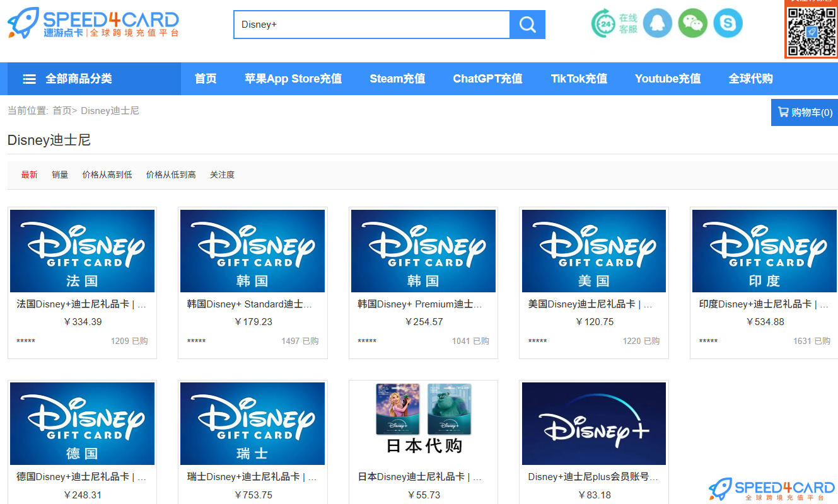Open the Skype contact icon
This screenshot has height=504, width=838.
tap(728, 23)
